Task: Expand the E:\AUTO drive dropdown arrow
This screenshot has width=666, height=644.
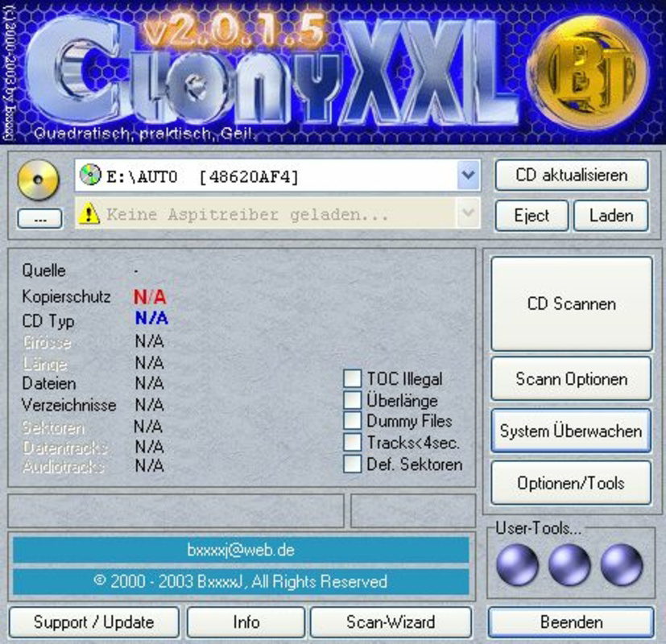Action: tap(468, 175)
